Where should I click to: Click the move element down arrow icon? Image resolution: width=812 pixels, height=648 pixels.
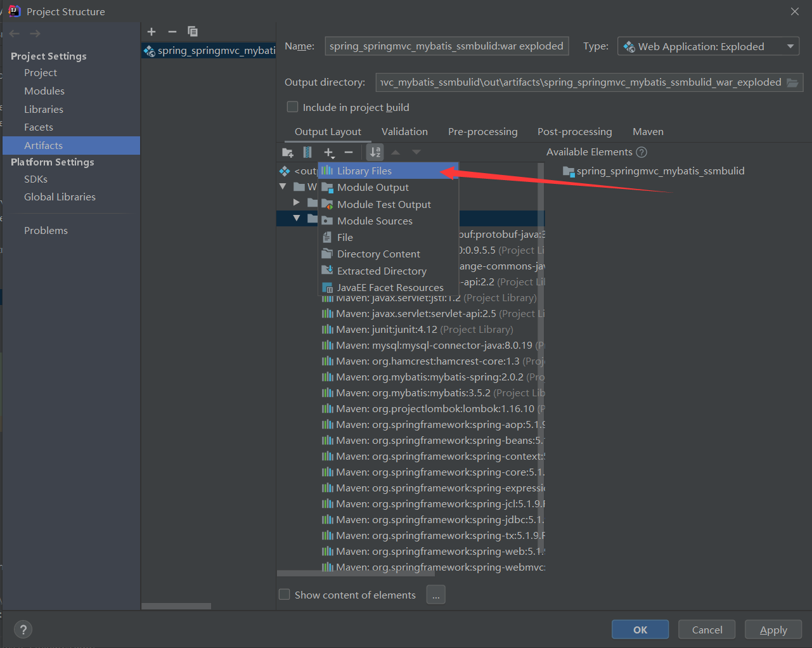(x=416, y=152)
